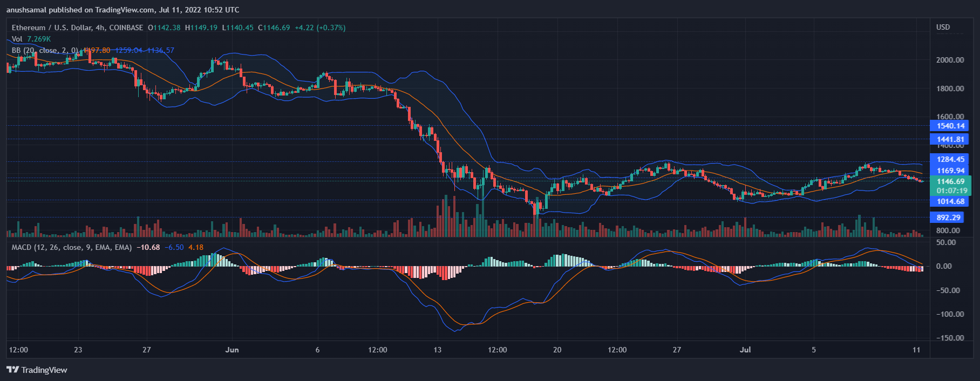Click the 5 date label on time axis
Screen dimensions: 980x381
pos(814,350)
